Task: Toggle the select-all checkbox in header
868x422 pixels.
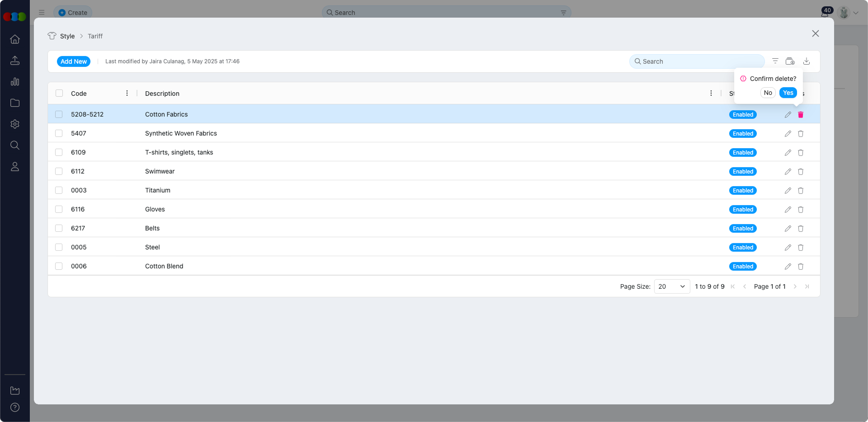Action: coord(59,94)
